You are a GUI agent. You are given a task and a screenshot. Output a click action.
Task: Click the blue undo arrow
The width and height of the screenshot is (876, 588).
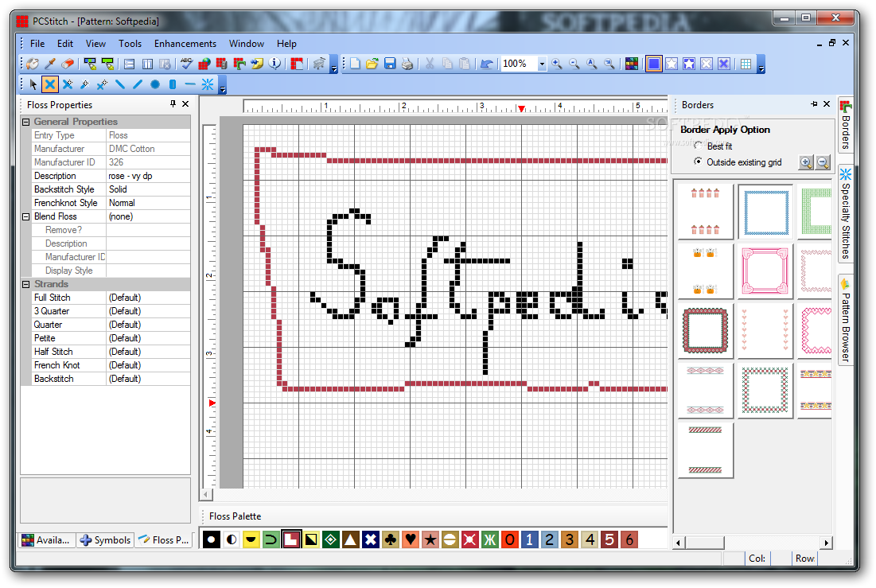(487, 64)
